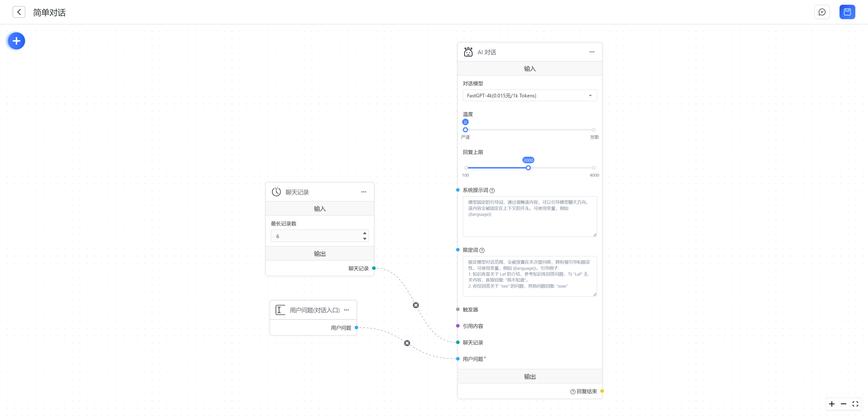Zoom in the canvas with the plus control

(x=832, y=404)
